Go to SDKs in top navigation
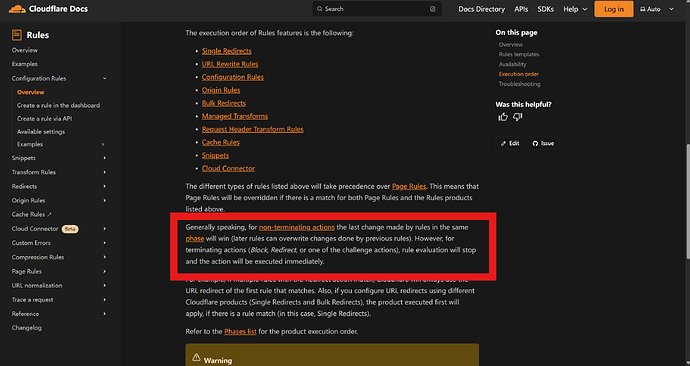The width and height of the screenshot is (690, 366). (x=545, y=9)
